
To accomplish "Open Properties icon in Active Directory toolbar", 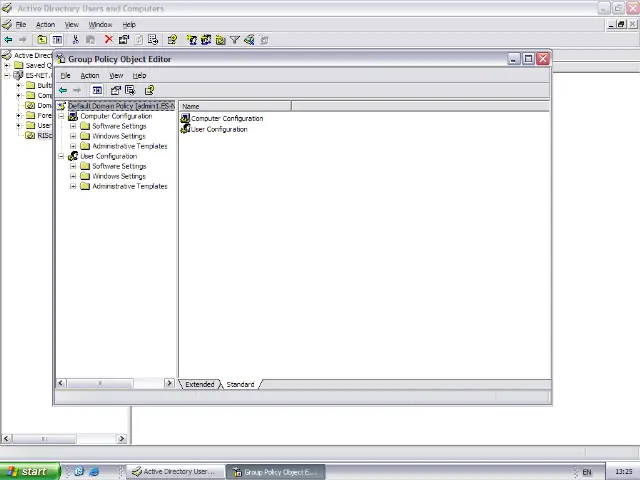I will (x=124, y=40).
